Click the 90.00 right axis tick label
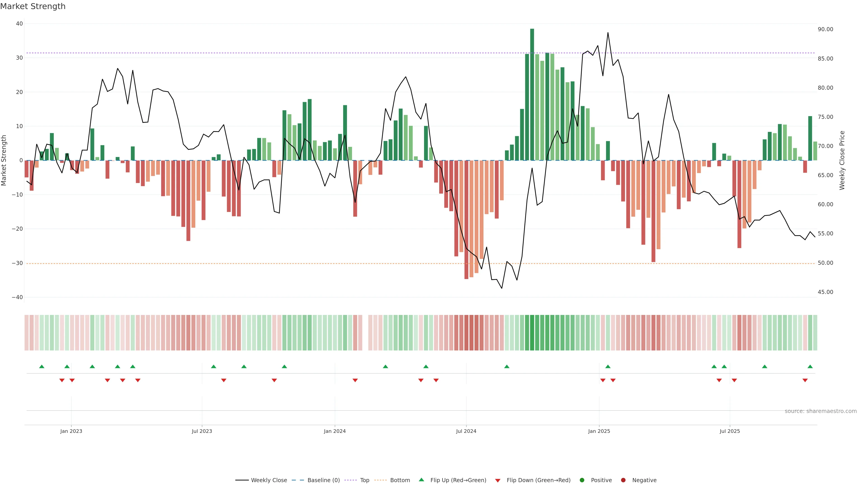Image resolution: width=868 pixels, height=488 pixels. (x=825, y=29)
